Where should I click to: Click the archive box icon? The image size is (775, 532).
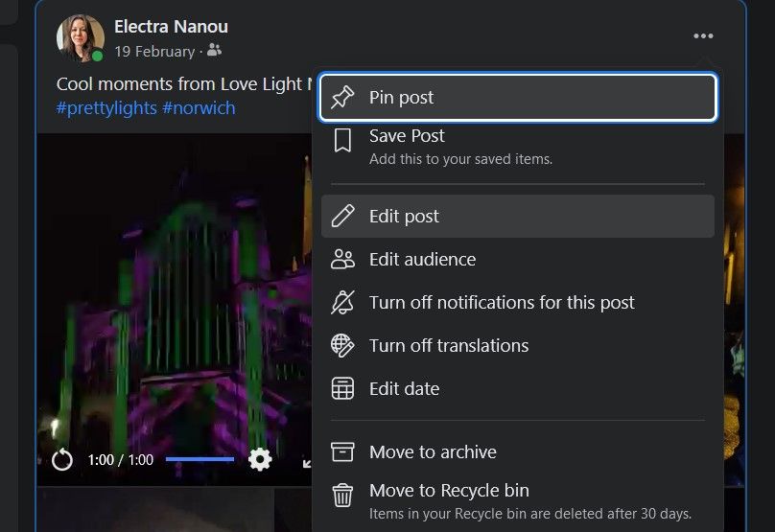pyautogui.click(x=342, y=451)
